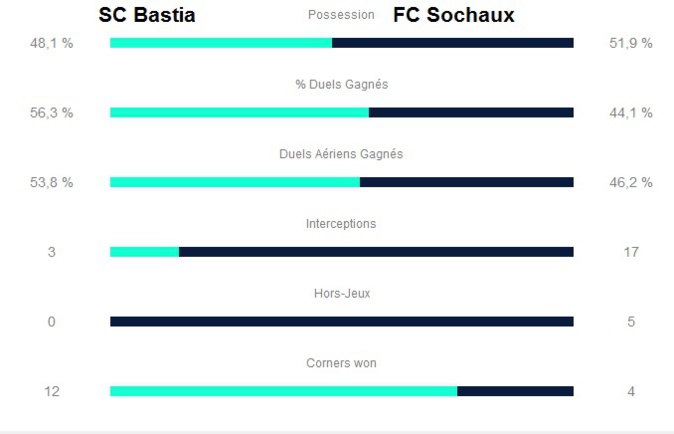Click the teal segment of Possession bar
Screen dimensions: 674x434
pos(220,43)
